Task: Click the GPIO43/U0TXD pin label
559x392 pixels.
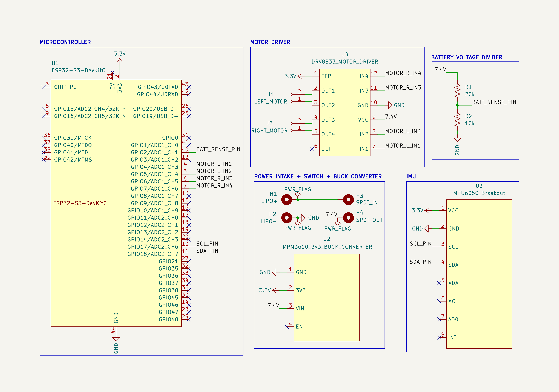Action: tap(158, 87)
